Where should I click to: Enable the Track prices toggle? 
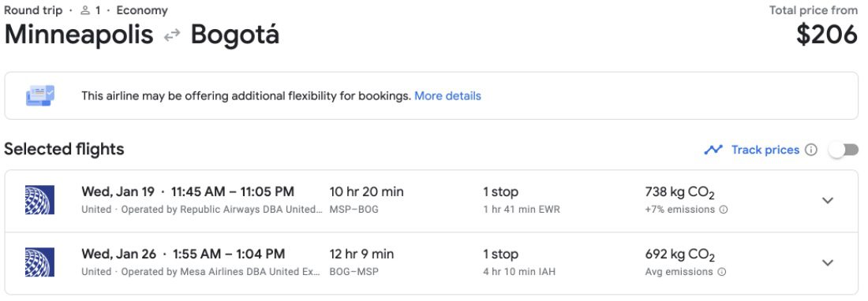pyautogui.click(x=844, y=150)
